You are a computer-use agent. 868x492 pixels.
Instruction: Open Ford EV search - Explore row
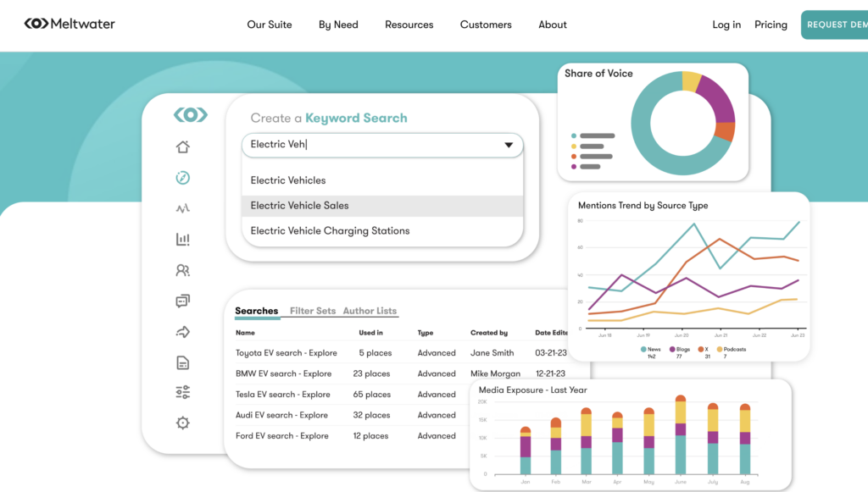[281, 435]
